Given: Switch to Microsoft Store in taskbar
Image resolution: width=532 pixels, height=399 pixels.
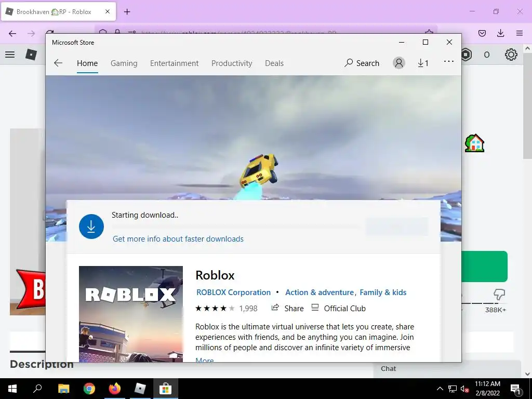Looking at the screenshot, I should click(x=166, y=389).
